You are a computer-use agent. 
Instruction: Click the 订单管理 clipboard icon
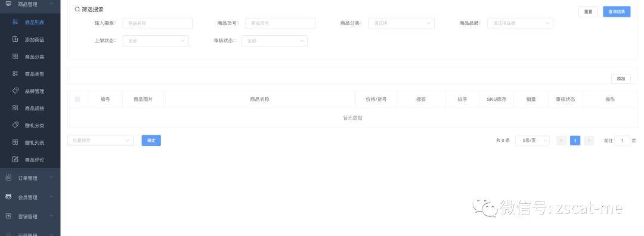click(x=8, y=178)
